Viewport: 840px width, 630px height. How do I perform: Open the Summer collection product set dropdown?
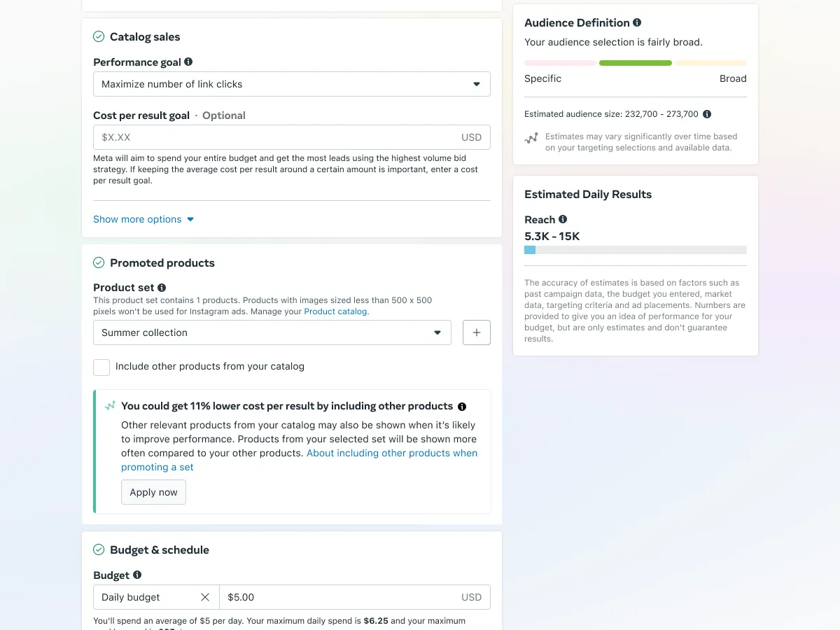[x=272, y=332]
